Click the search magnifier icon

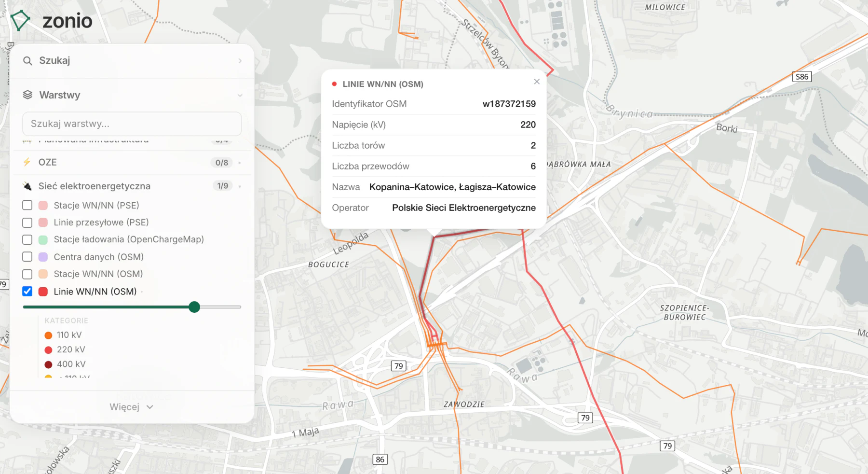(x=27, y=61)
